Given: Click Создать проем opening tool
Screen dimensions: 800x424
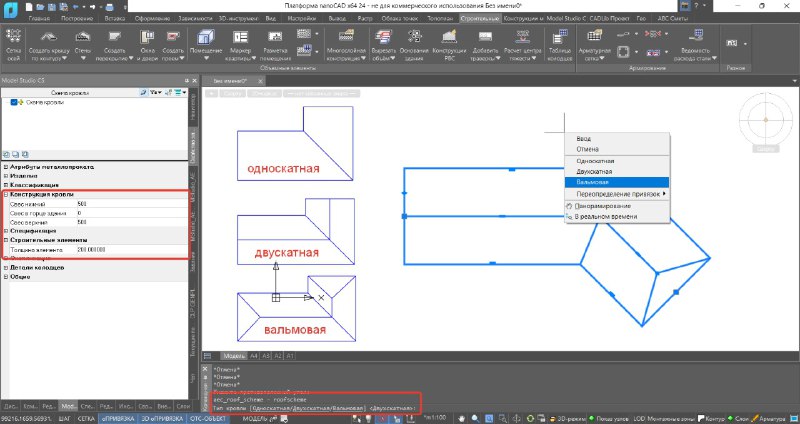Looking at the screenshot, I should tap(173, 45).
